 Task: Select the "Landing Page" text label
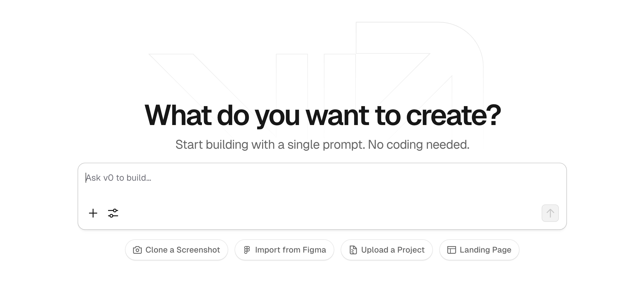[x=485, y=250]
